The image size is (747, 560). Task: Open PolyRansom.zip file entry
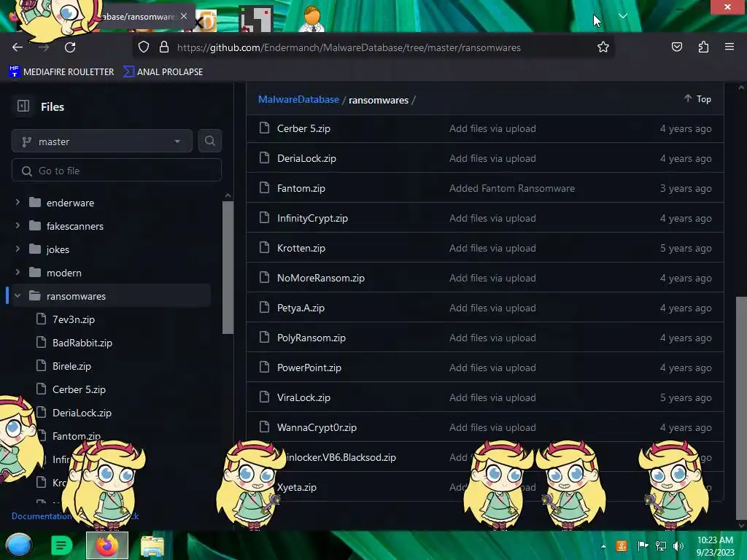pos(311,338)
